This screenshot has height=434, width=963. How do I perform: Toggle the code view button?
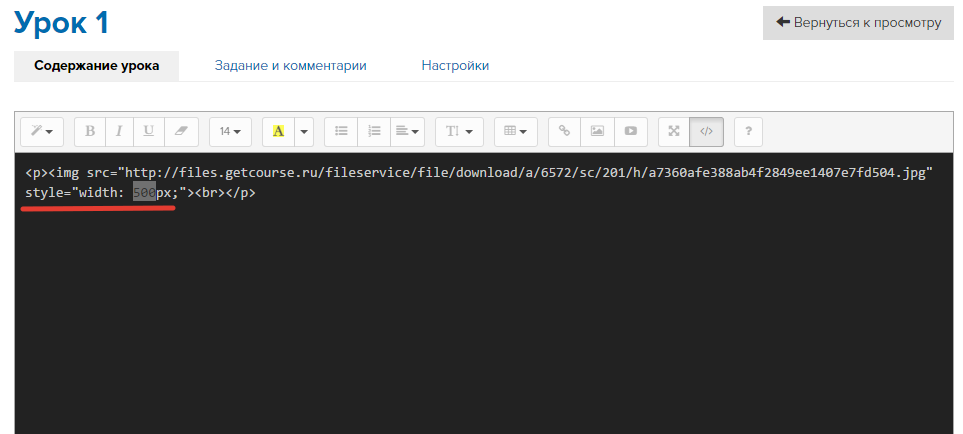(x=706, y=131)
